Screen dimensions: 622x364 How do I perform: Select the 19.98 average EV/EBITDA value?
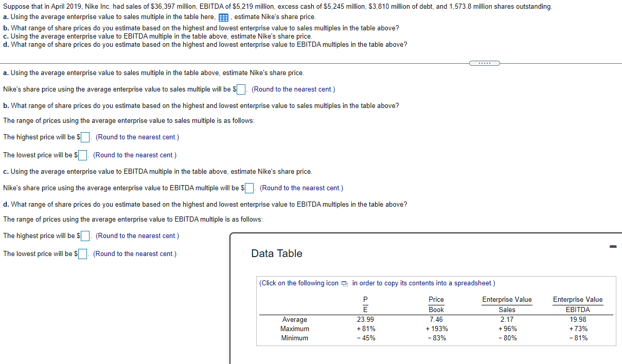click(578, 319)
